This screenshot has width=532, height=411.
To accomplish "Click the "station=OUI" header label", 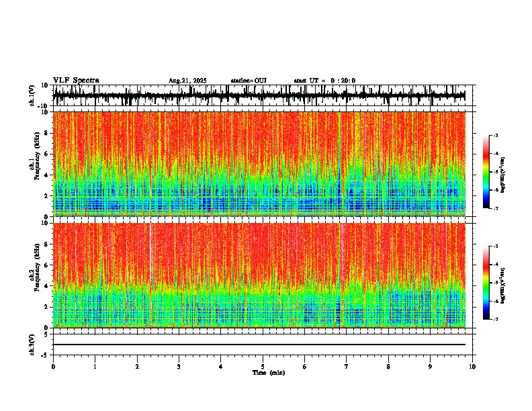I will tap(249, 81).
